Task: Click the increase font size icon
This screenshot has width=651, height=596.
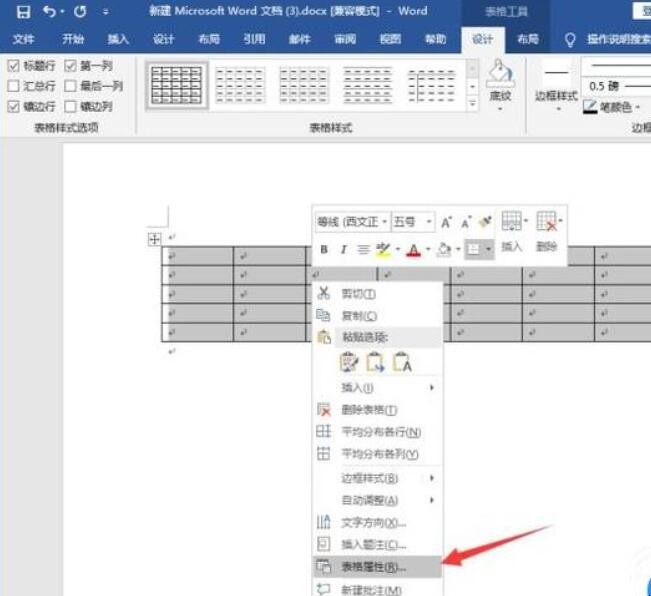Action: point(447,222)
